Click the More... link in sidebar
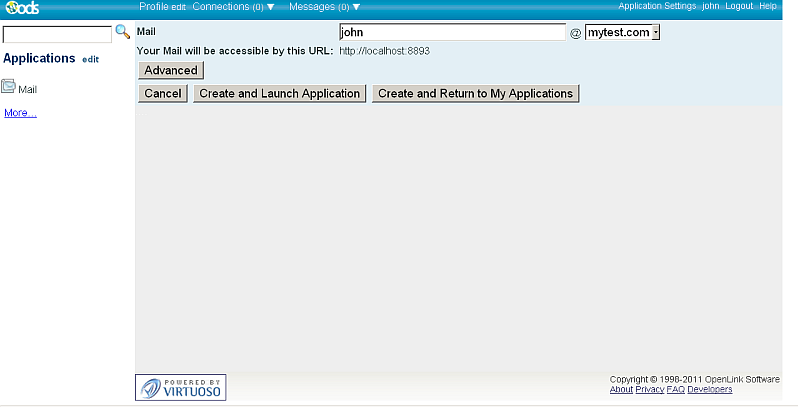Image resolution: width=798 pixels, height=407 pixels. click(20, 113)
